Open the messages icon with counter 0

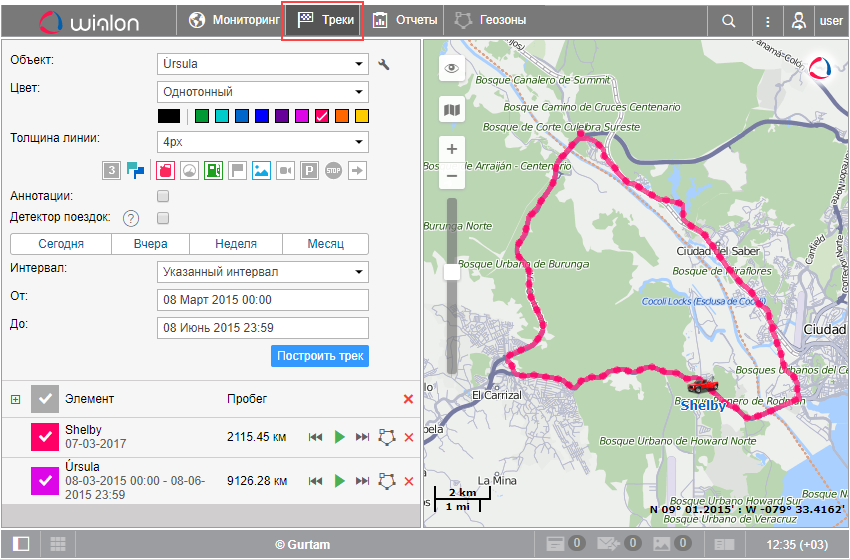tap(619, 544)
